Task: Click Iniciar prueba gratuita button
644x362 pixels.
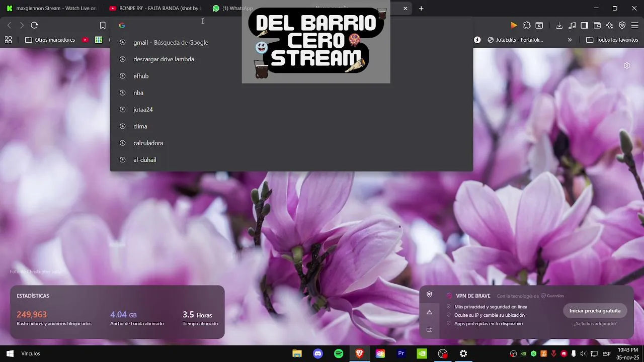Action: (x=595, y=311)
